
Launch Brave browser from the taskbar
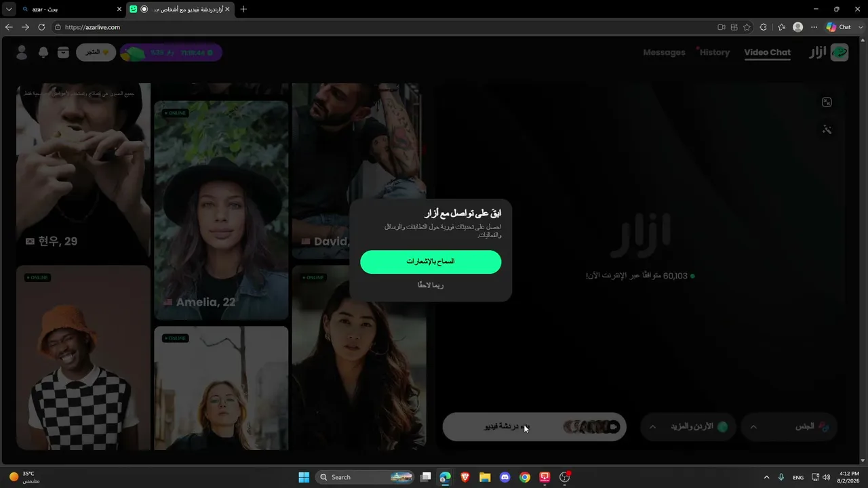(x=465, y=477)
